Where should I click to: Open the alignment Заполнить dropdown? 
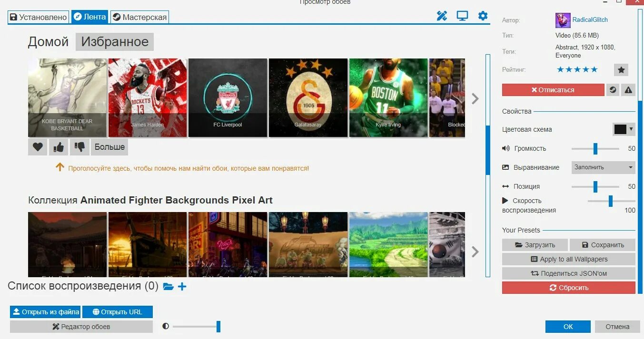603,167
